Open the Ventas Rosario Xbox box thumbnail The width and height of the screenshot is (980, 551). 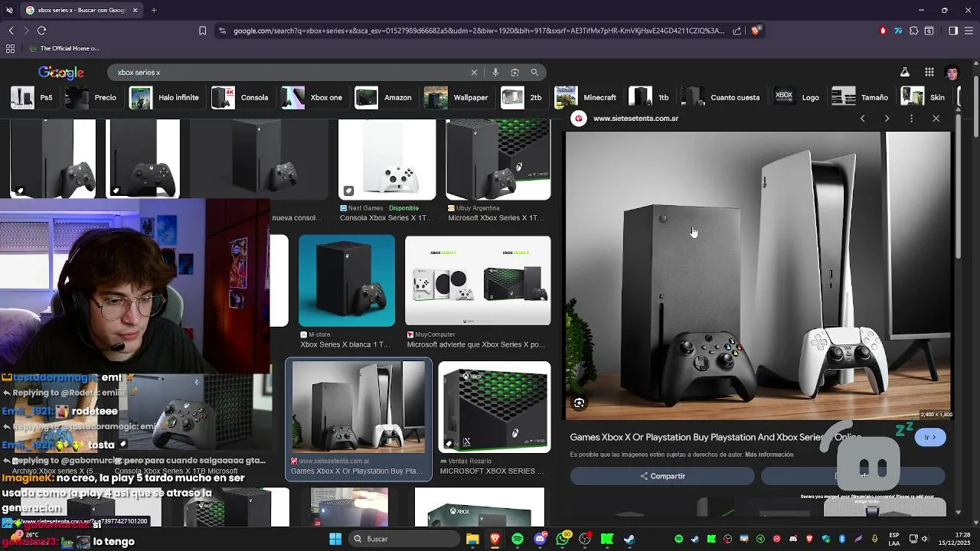(495, 407)
